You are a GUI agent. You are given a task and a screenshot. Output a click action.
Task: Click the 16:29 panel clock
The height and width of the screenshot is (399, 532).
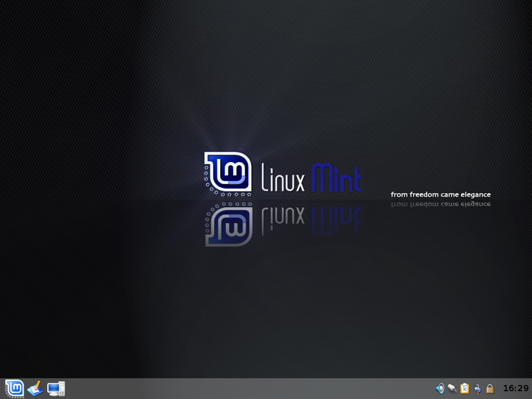(516, 388)
